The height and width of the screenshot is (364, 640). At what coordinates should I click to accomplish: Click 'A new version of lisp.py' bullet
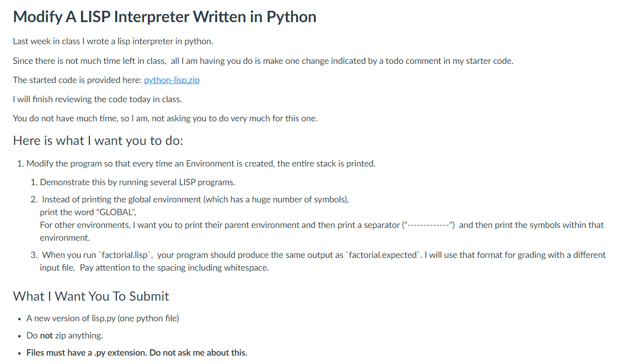(103, 318)
